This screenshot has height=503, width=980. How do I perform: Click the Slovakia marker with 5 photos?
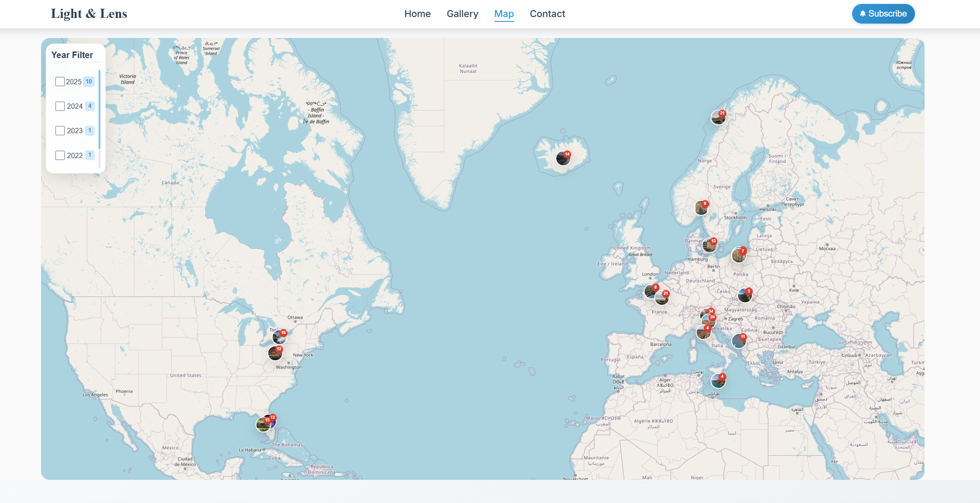pyautogui.click(x=744, y=296)
